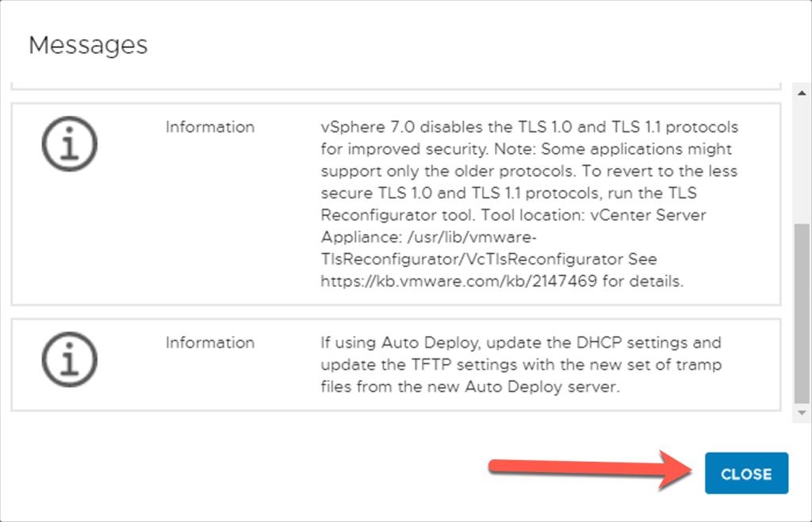
Task: Select the Information label in the Auto Deploy row
Action: coord(209,343)
